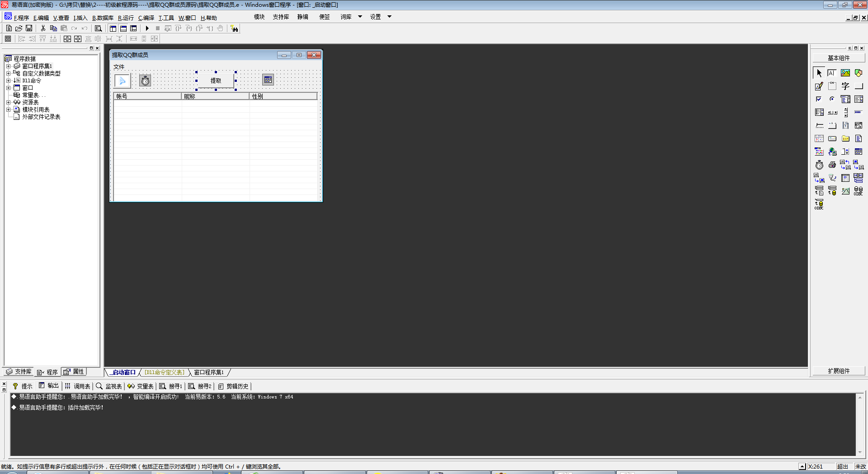Toggle the work-panel layout button in toolbar

click(x=113, y=28)
